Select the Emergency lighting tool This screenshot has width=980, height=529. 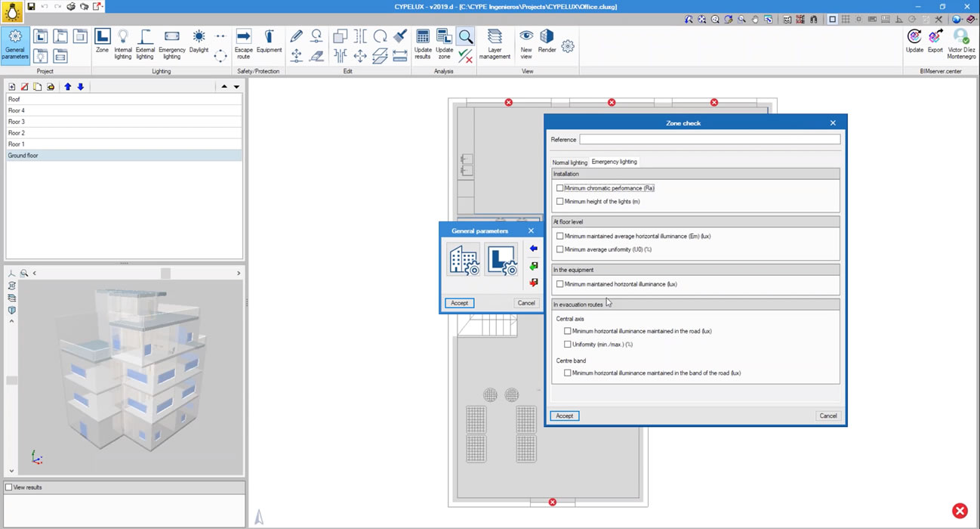click(172, 44)
